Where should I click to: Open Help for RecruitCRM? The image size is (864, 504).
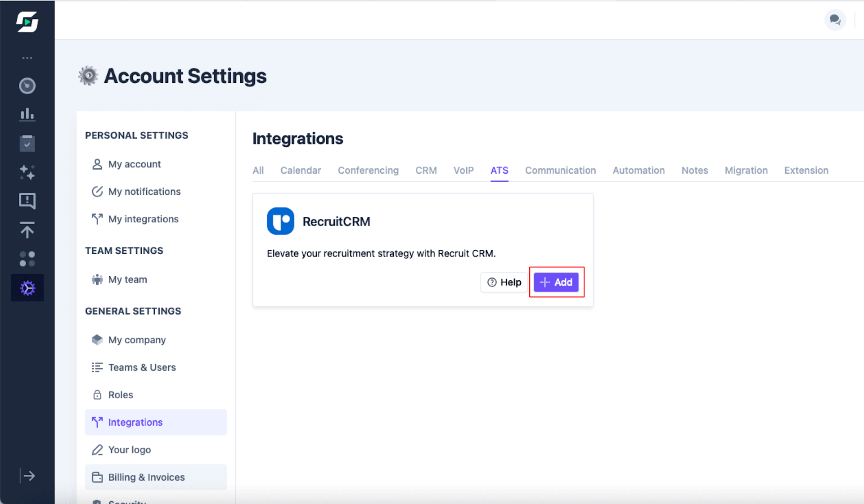504,282
